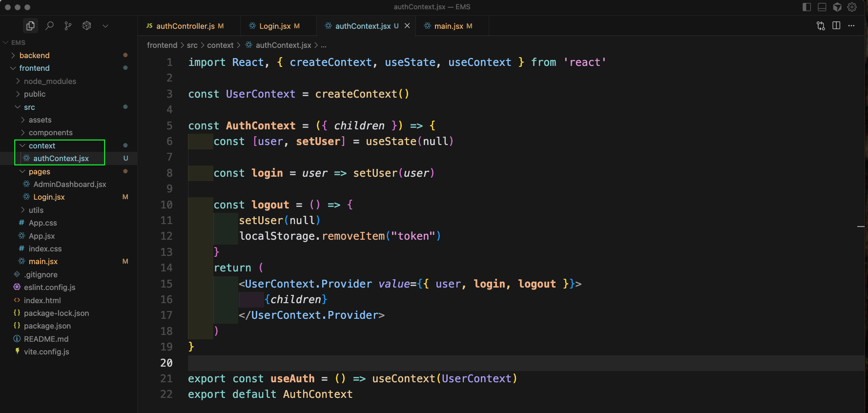Click the authContext.jsx breadcrumb name
Image resolution: width=868 pixels, height=413 pixels.
[x=284, y=45]
